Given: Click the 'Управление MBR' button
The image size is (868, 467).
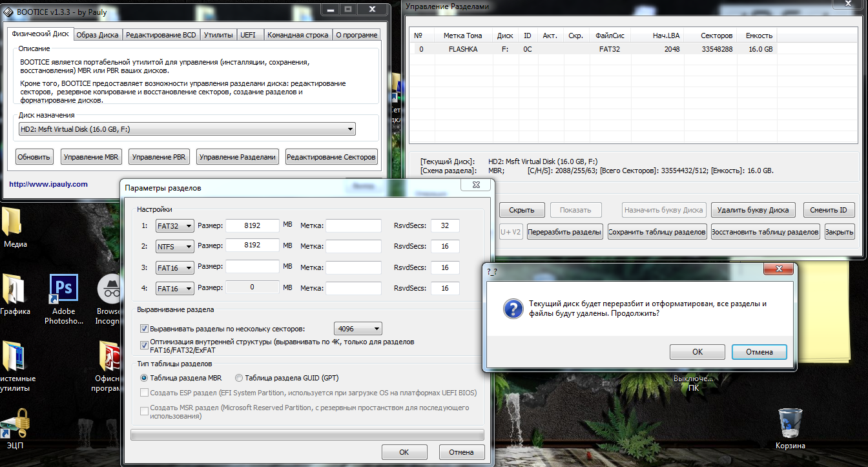Looking at the screenshot, I should click(92, 157).
